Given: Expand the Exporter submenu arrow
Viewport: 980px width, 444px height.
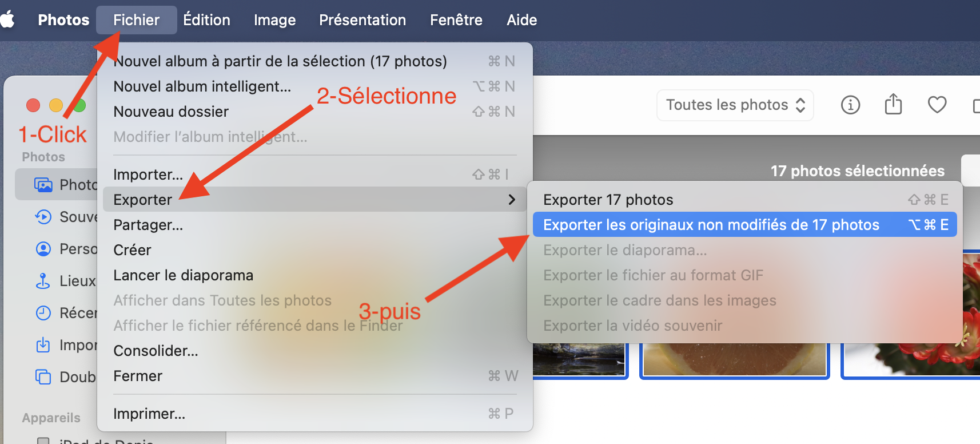Looking at the screenshot, I should 512,200.
